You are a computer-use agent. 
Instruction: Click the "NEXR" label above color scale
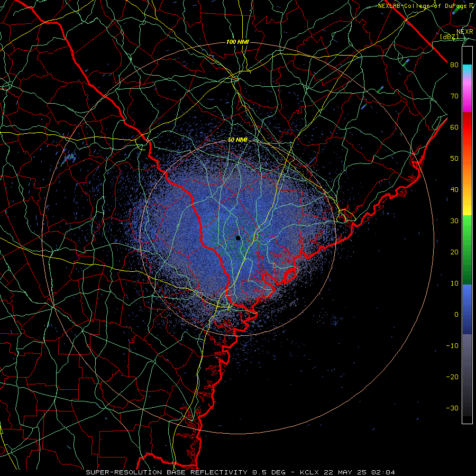coord(464,32)
